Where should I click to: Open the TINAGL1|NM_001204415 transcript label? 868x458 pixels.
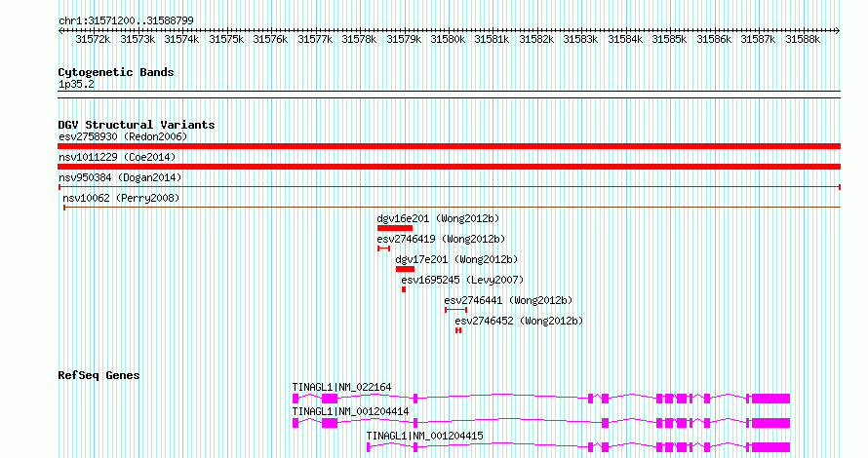424,436
